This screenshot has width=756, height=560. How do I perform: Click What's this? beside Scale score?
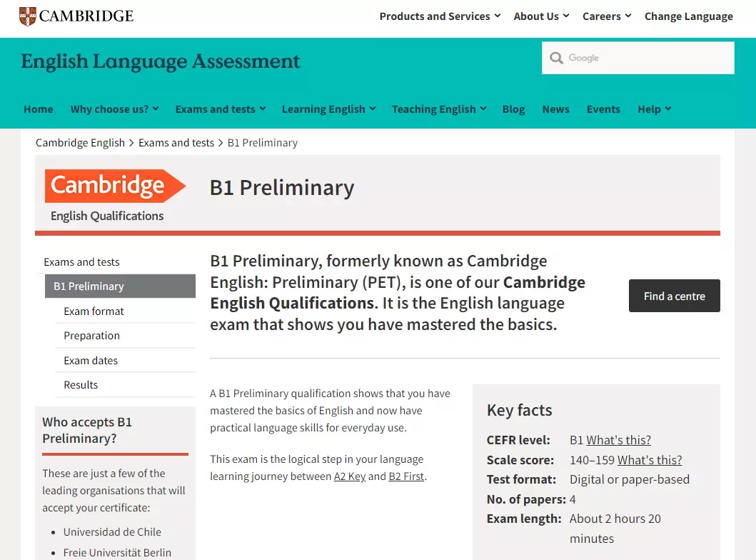(x=650, y=460)
